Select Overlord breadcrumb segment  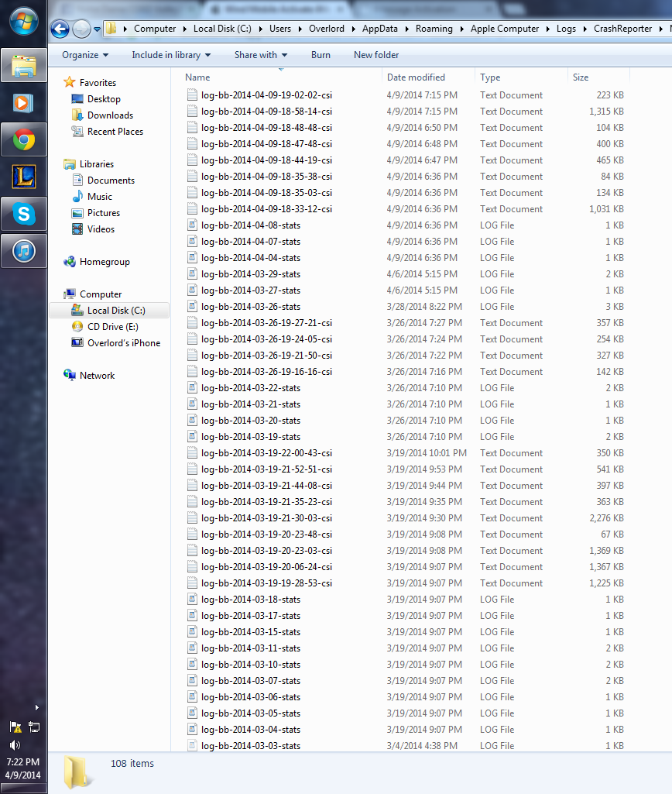point(327,29)
